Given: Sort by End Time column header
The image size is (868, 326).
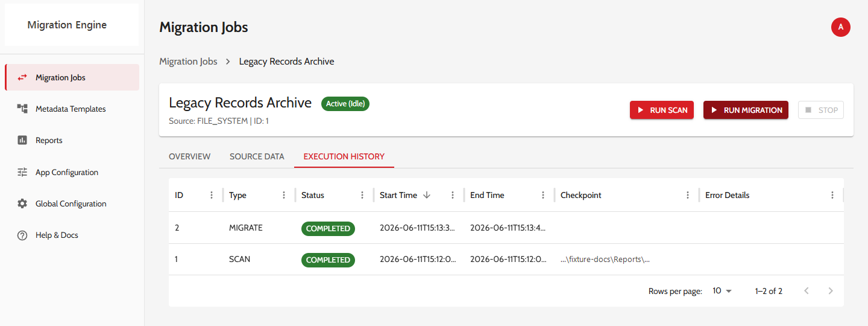Looking at the screenshot, I should (487, 195).
